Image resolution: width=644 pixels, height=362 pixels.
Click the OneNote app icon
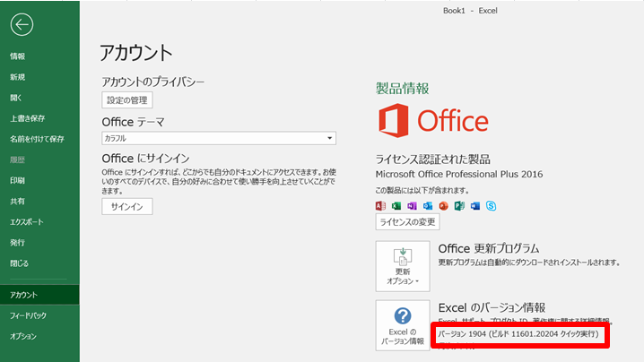tap(412, 205)
